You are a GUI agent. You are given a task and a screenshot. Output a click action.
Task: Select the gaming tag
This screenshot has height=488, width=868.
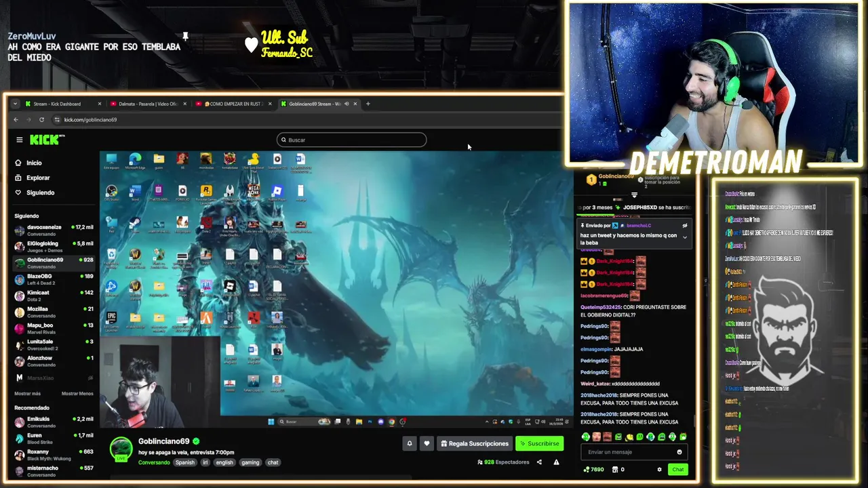coord(250,462)
